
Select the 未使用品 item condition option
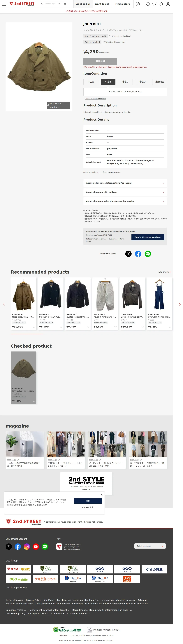[160, 82]
